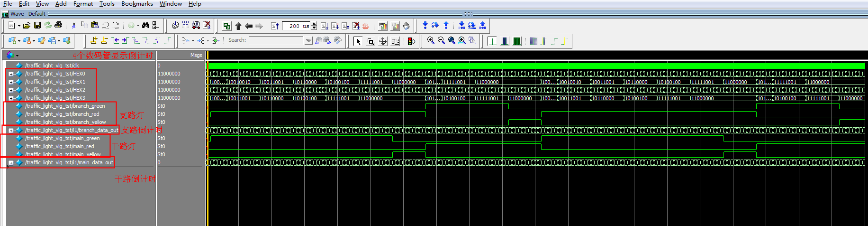The image size is (868, 226).
Task: Expand the HEX3 signal bus
Action: tap(11, 98)
